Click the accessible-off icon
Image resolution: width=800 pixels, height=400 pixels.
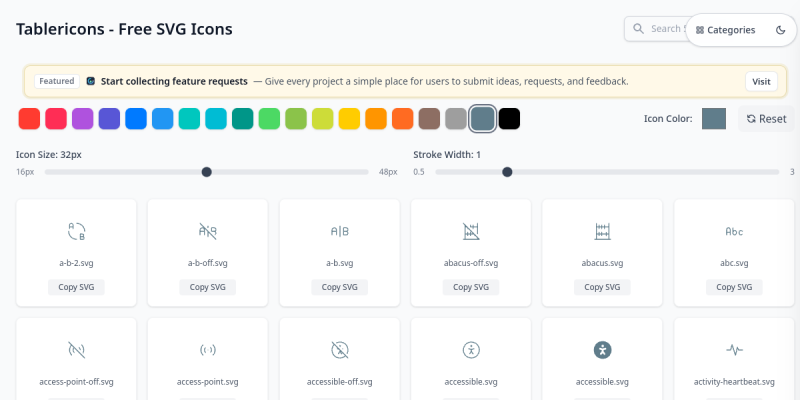340,350
